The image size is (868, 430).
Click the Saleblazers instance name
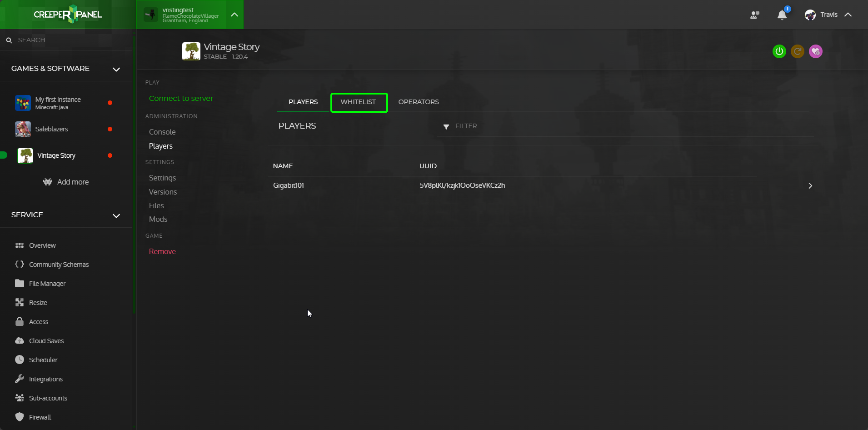pos(52,129)
